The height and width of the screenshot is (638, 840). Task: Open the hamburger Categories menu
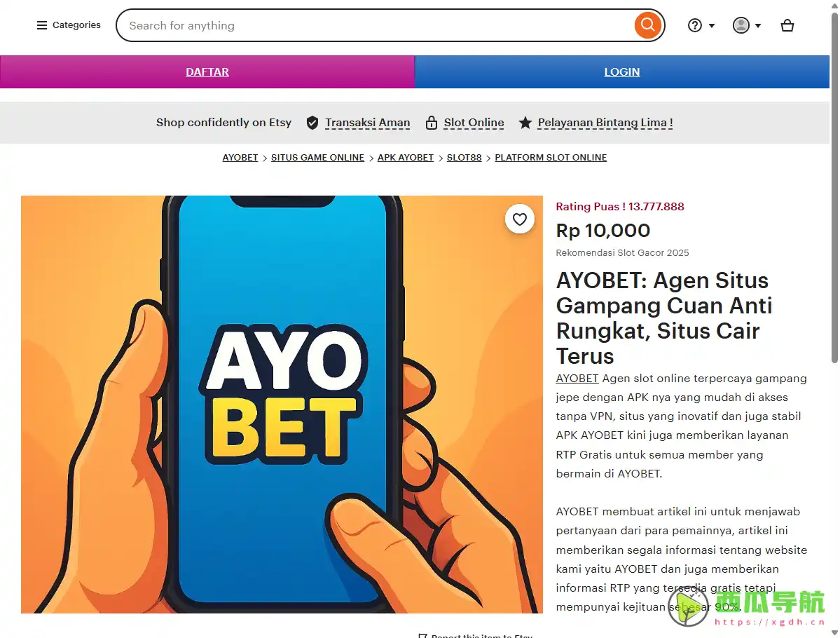[x=69, y=25]
